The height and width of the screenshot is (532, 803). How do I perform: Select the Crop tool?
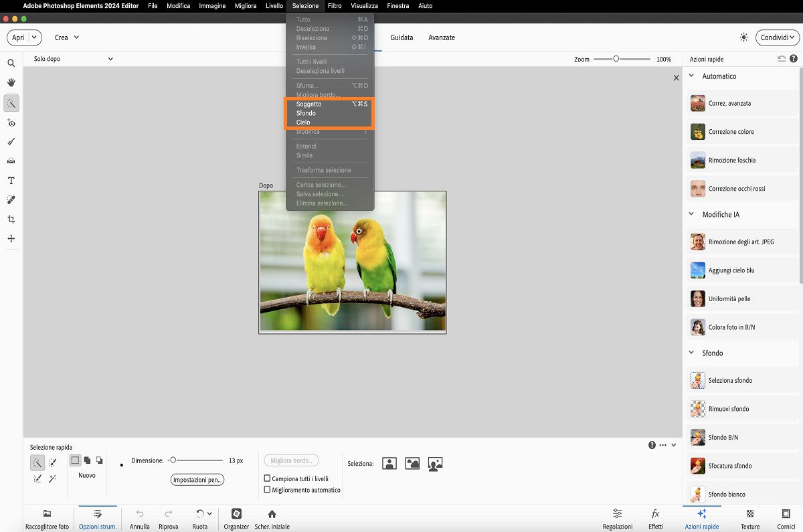click(11, 219)
